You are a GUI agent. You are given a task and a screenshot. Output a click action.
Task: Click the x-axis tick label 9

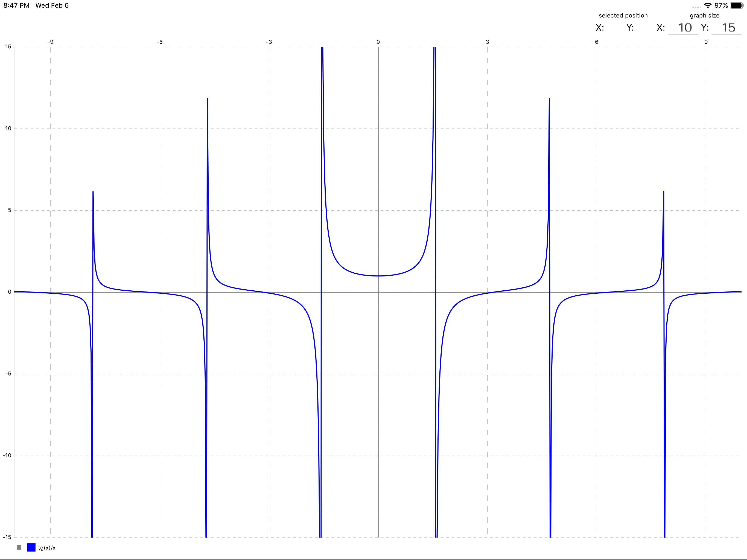point(706,42)
